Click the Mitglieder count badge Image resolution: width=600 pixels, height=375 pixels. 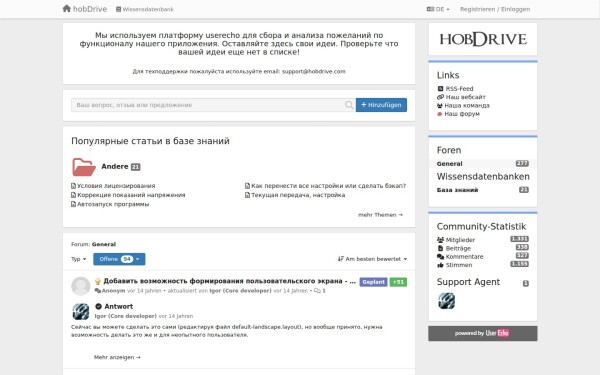tap(519, 239)
